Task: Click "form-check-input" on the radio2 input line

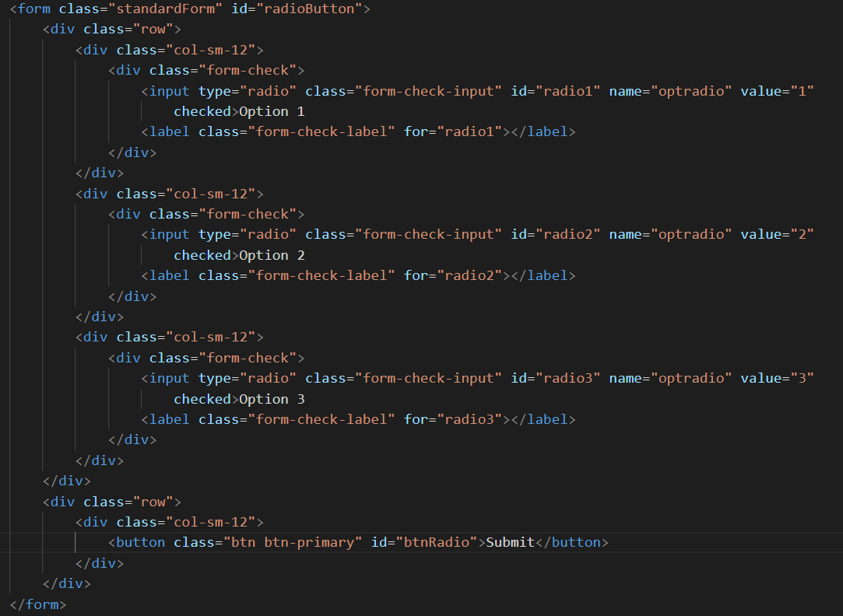Action: tap(428, 234)
